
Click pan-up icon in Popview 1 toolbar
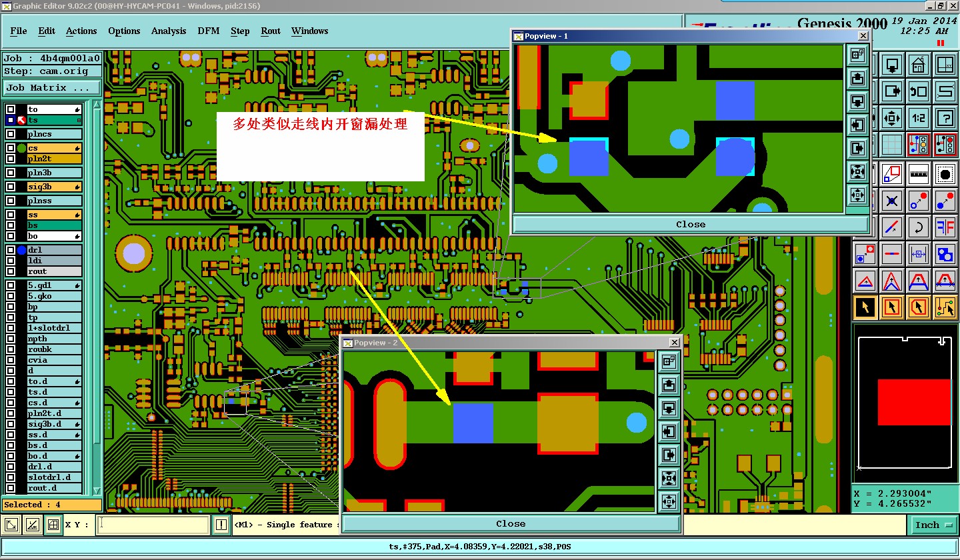point(857,79)
